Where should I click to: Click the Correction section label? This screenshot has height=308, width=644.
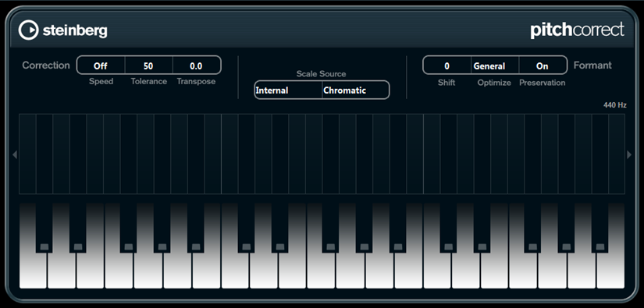pyautogui.click(x=46, y=65)
